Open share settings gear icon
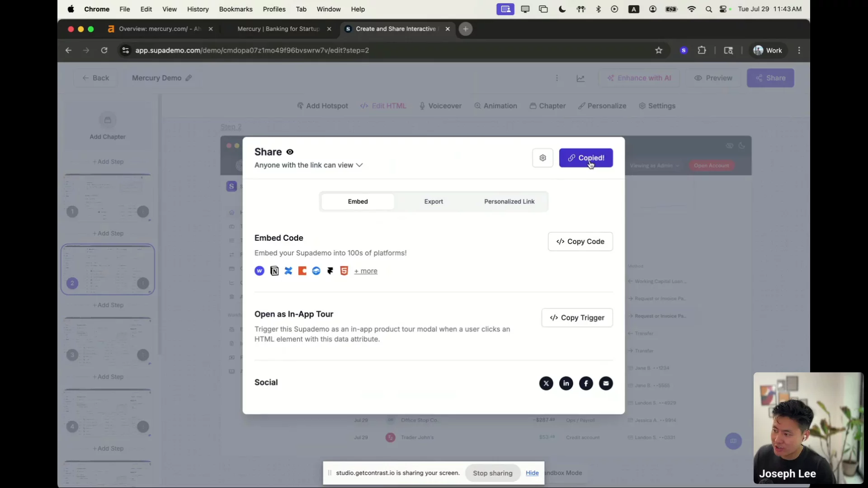Viewport: 868px width, 488px height. [x=542, y=158]
